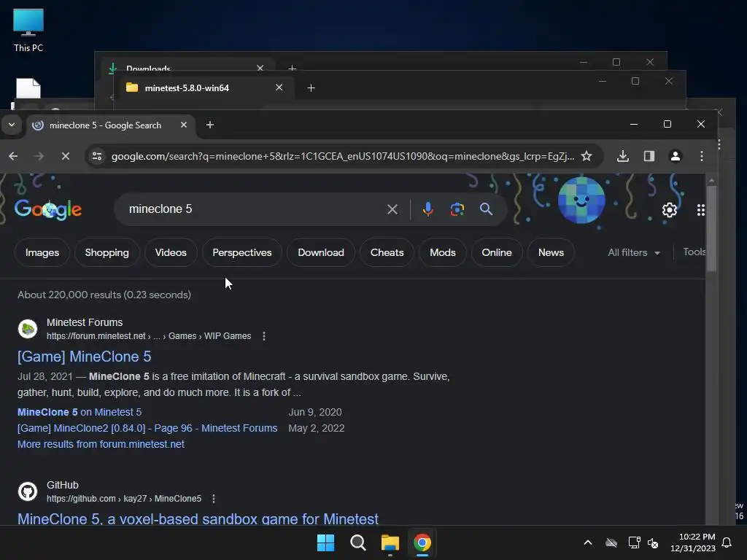The width and height of the screenshot is (747, 560).
Task: Open MineClone 5 on Minetest 5 link
Action: click(x=80, y=413)
